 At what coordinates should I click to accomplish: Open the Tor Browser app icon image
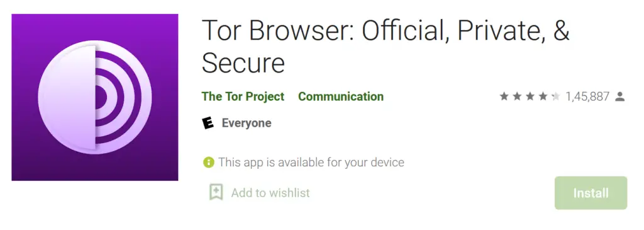coord(95,97)
